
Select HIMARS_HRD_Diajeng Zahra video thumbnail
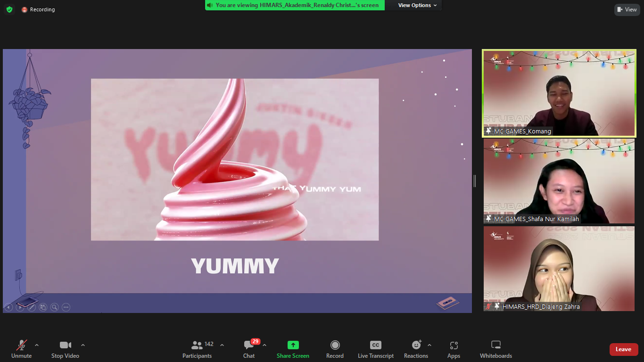point(559,269)
